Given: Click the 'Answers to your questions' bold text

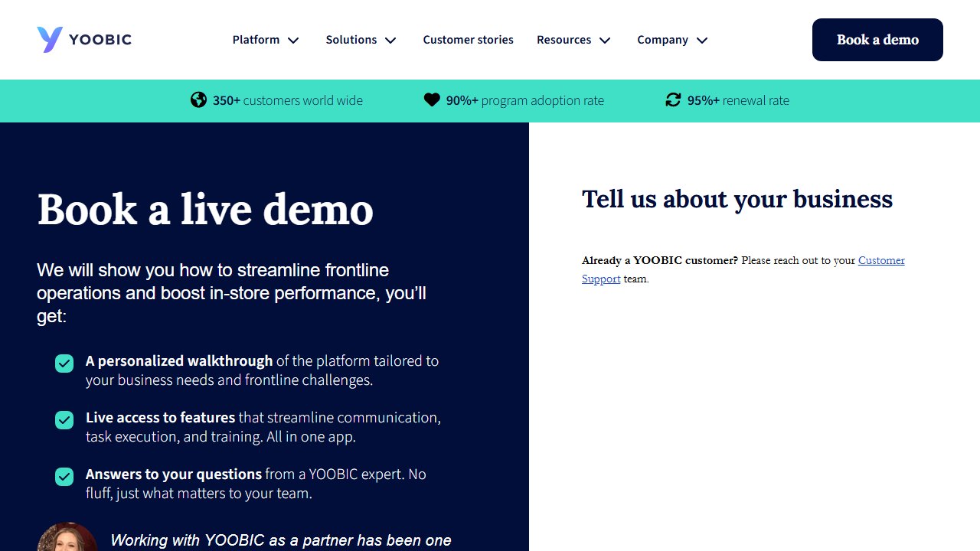Looking at the screenshot, I should 174,474.
